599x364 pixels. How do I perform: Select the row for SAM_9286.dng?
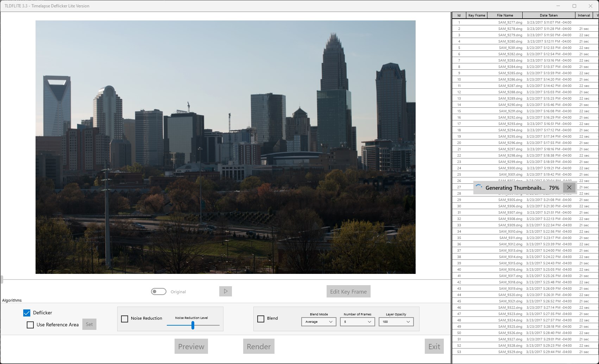[x=525, y=79]
